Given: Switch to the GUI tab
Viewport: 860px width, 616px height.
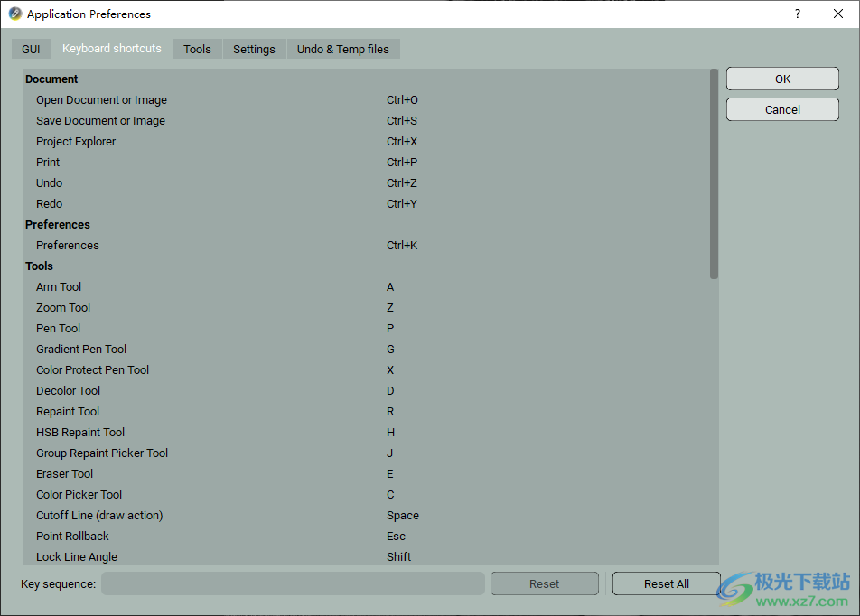Looking at the screenshot, I should click(31, 49).
